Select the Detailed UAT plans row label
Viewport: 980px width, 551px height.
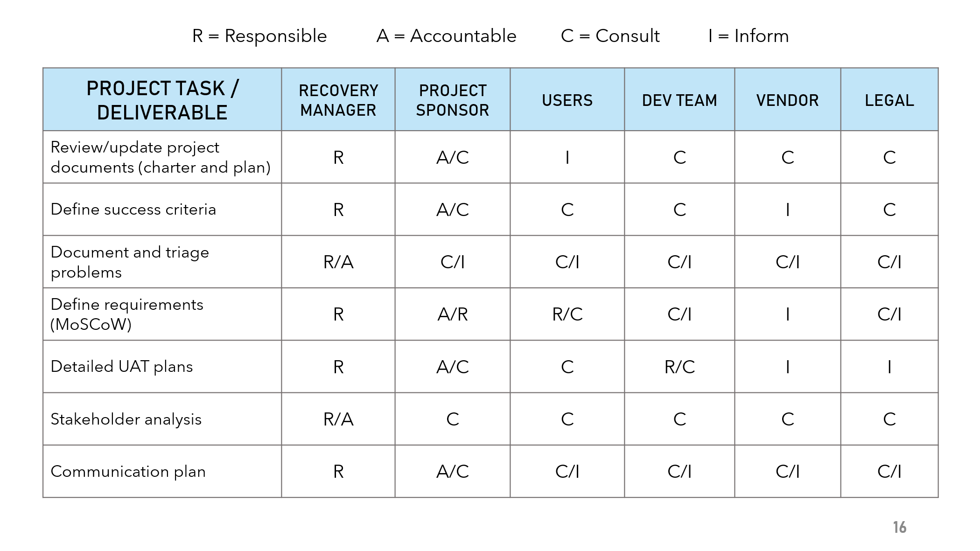pyautogui.click(x=162, y=367)
